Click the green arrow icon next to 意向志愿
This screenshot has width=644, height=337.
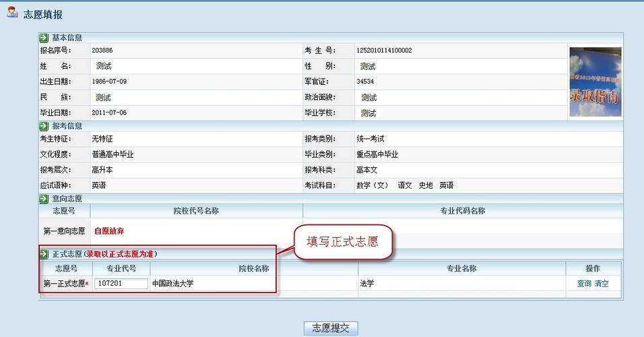pos(44,199)
